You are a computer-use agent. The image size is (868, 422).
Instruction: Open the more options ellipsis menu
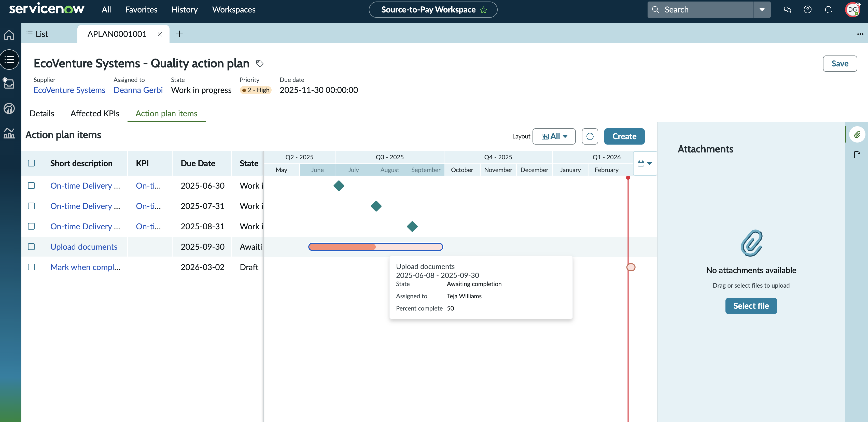(x=860, y=34)
